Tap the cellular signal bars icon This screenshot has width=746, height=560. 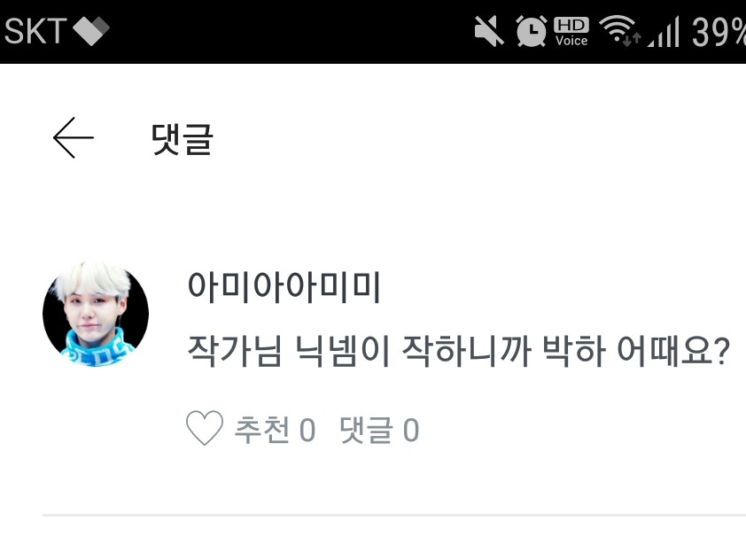(x=664, y=32)
